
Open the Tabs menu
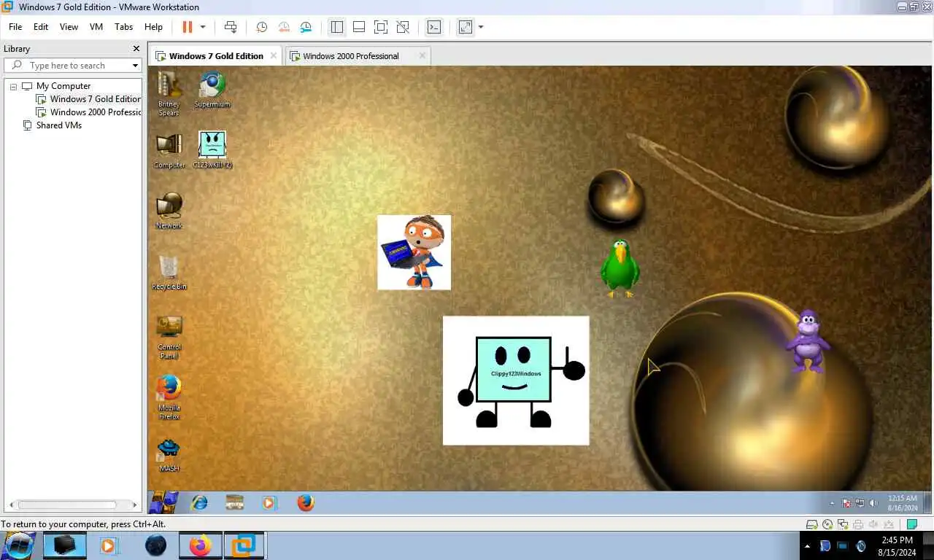pyautogui.click(x=124, y=27)
